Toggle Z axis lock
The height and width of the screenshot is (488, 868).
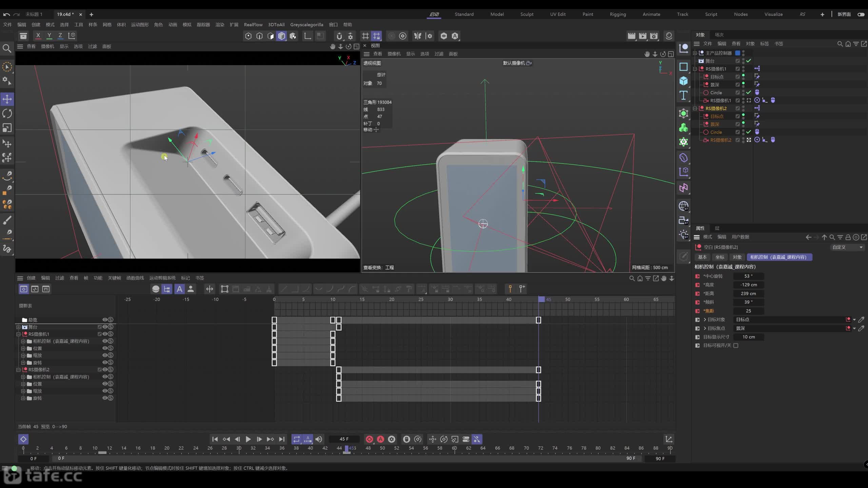tap(60, 36)
